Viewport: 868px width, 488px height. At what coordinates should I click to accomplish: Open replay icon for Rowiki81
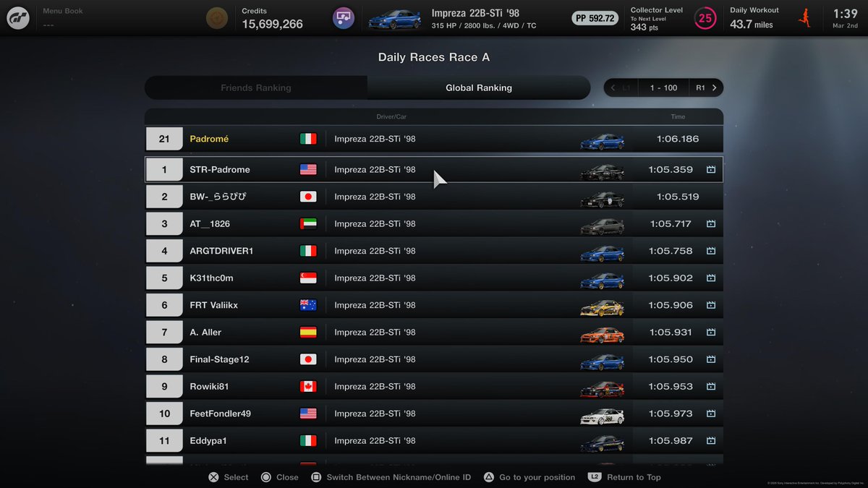click(711, 387)
